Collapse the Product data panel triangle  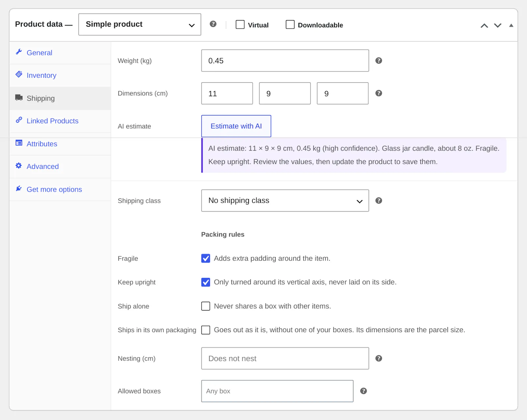click(511, 25)
